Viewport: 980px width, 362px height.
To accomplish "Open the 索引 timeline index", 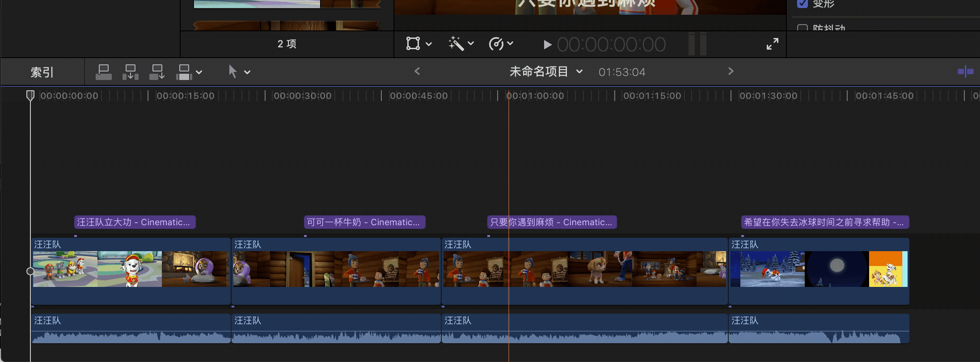I will [x=42, y=72].
